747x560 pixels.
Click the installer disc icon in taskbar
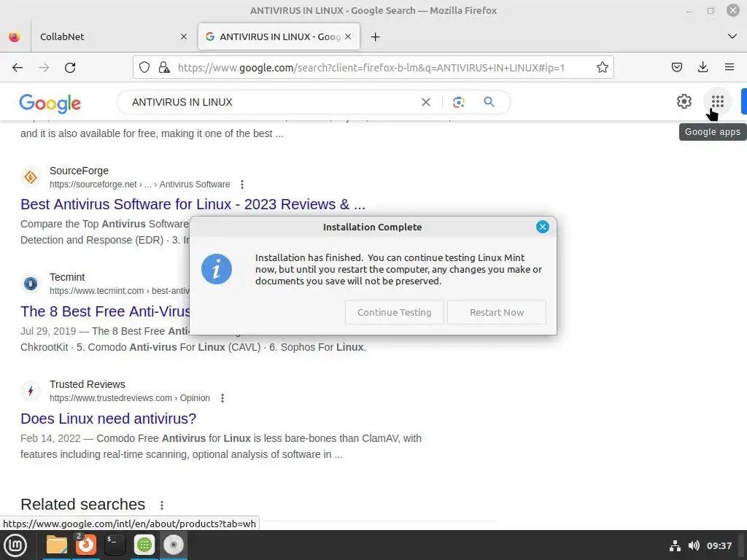[174, 545]
